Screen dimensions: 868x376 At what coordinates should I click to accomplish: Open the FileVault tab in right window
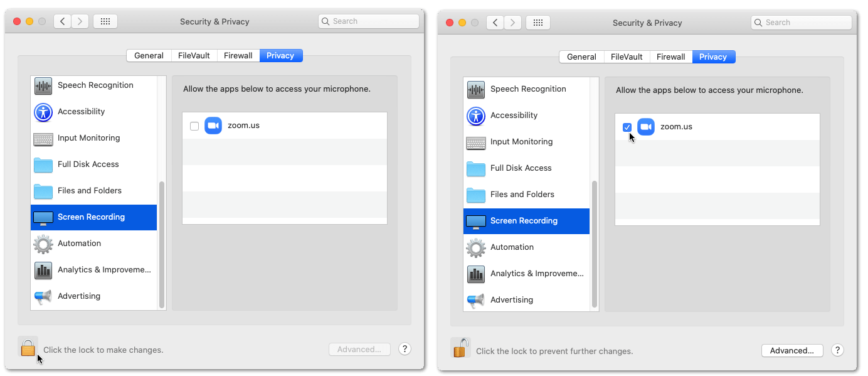[x=627, y=56]
